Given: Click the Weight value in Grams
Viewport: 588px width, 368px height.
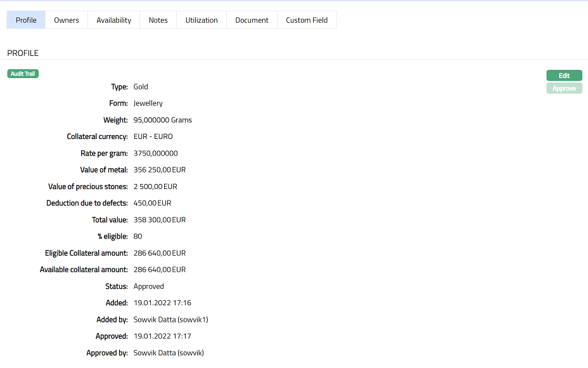Looking at the screenshot, I should [x=162, y=120].
